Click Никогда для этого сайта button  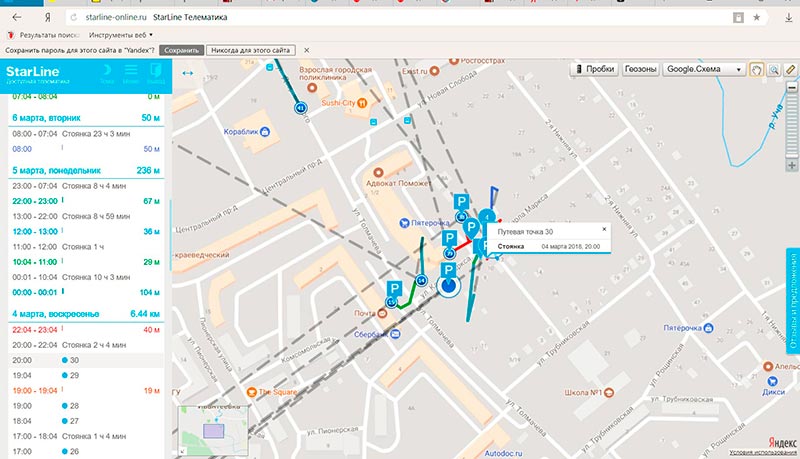coord(251,50)
